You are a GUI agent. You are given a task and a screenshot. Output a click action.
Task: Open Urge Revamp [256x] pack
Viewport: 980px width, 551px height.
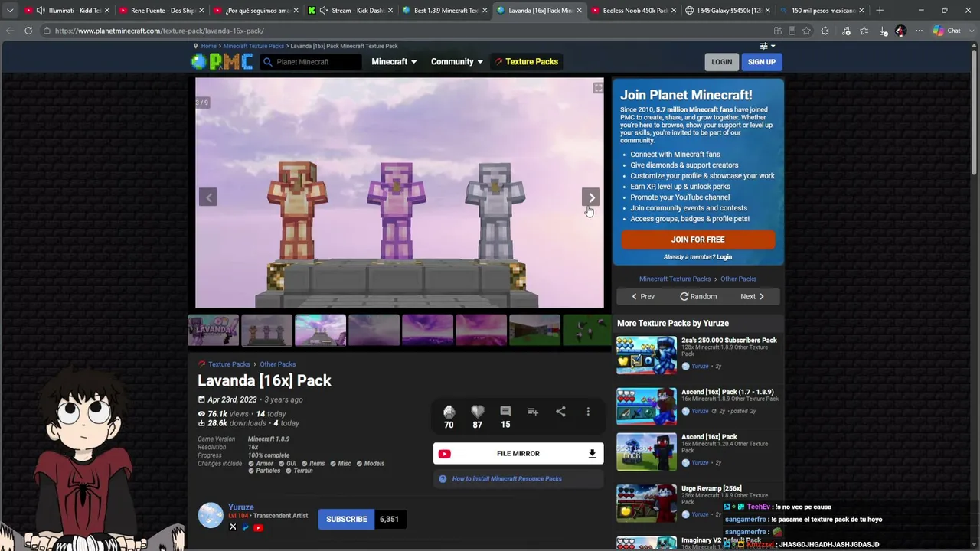pos(711,488)
